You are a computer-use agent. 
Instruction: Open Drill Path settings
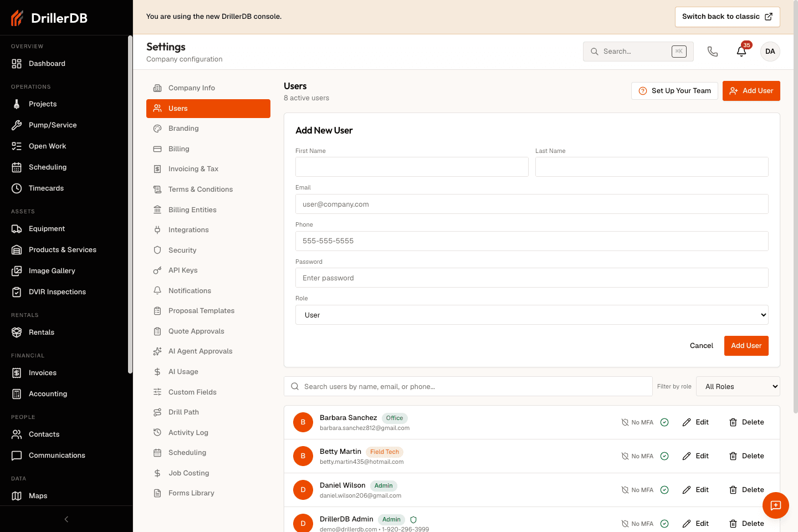pos(208,412)
